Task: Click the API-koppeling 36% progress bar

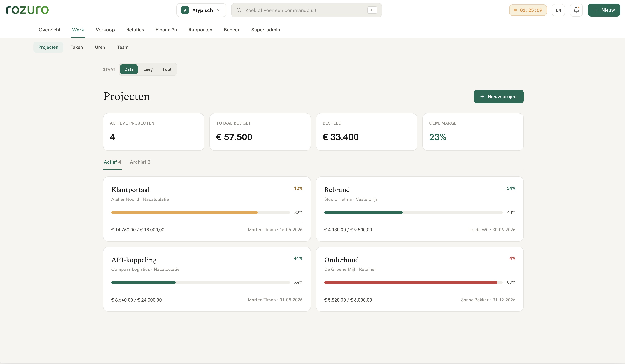Action: [200, 283]
